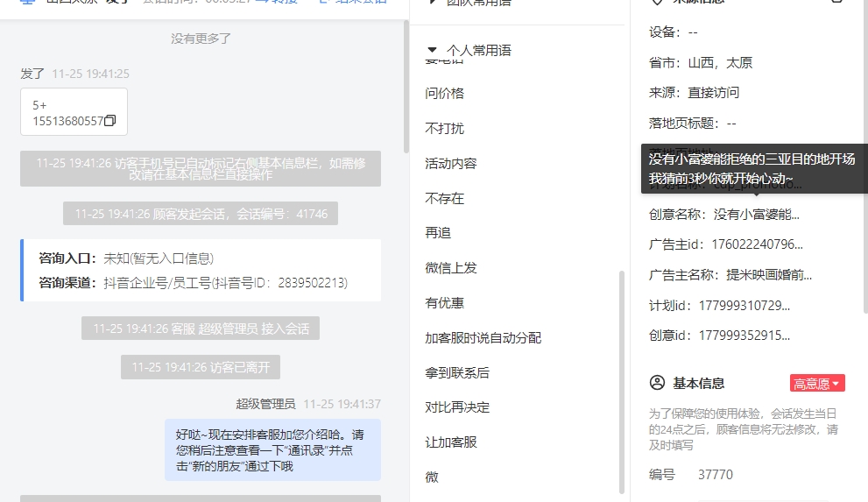Click the visitor message bubble with phone number
This screenshot has height=502, width=868.
click(x=74, y=112)
